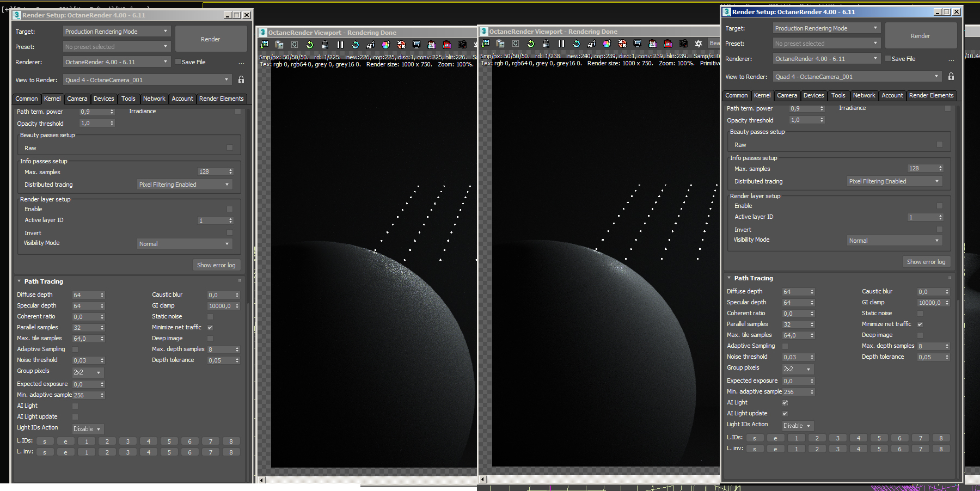Click copy to clipboard icon in right viewport
This screenshot has width=980, height=491.
(500, 44)
